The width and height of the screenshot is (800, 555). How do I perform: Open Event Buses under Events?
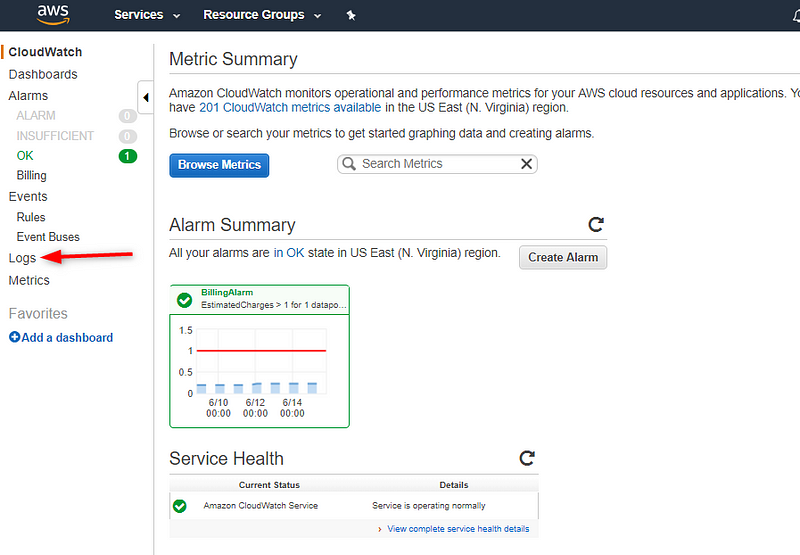48,237
